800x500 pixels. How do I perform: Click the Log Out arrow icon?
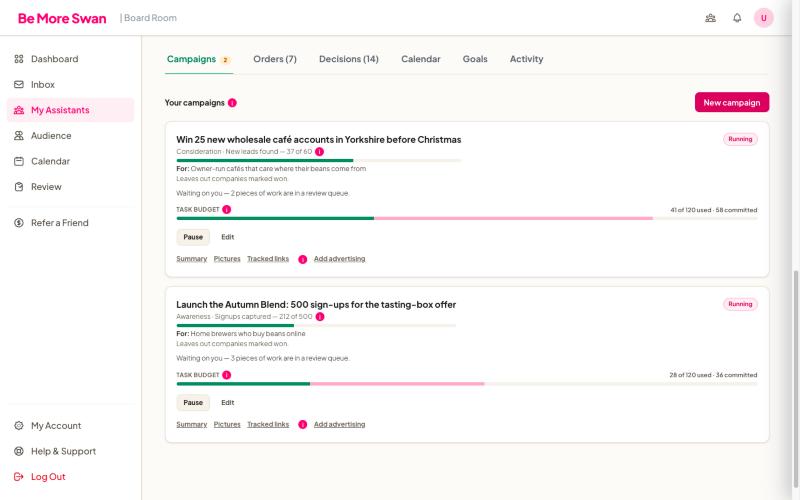tap(19, 477)
